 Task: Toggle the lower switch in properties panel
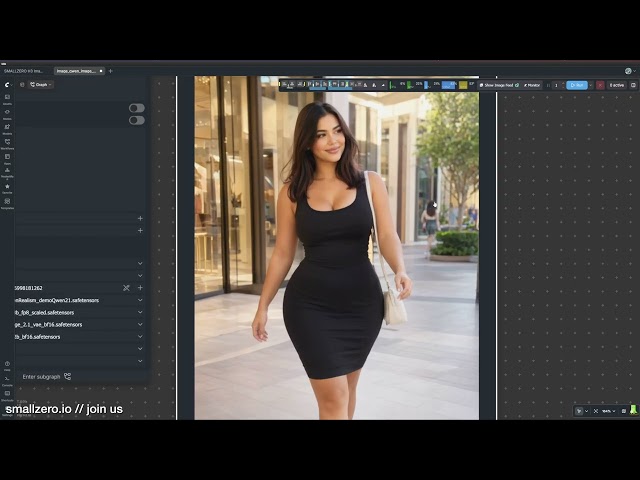click(x=137, y=120)
